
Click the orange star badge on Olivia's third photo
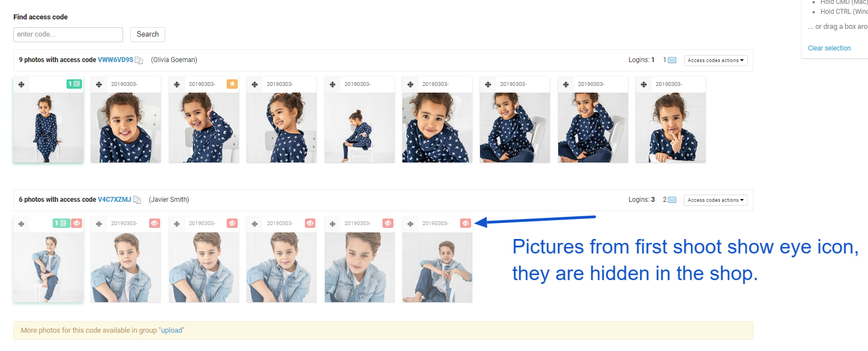click(x=232, y=84)
